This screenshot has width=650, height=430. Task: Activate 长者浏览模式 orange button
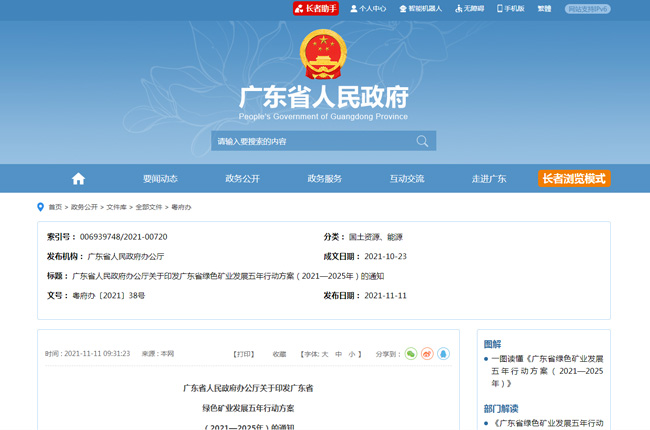[574, 179]
